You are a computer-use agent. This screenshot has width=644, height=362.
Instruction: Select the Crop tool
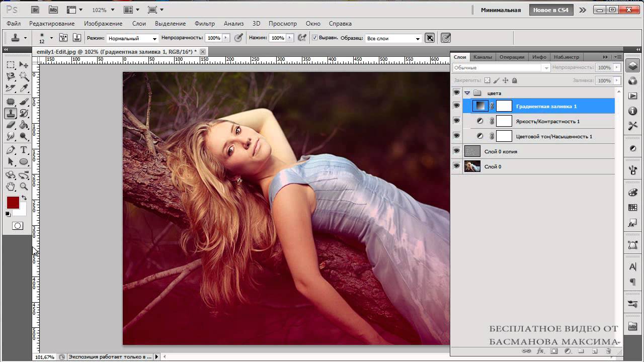[11, 89]
